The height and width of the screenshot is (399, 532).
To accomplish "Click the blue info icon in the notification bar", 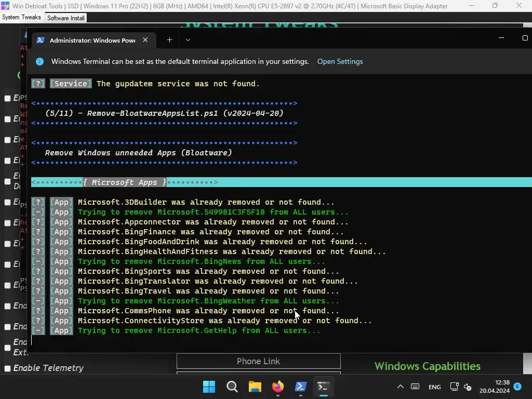I will pyautogui.click(x=39, y=61).
